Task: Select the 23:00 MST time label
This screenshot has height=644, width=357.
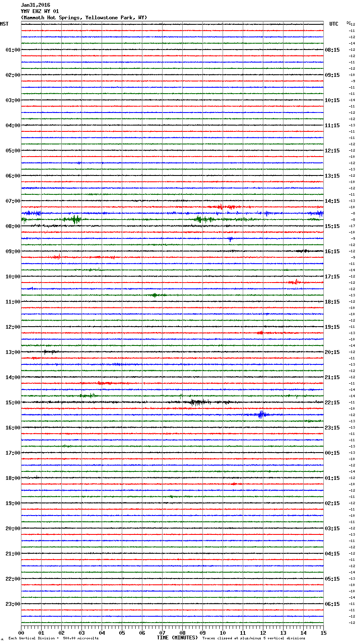Action: coord(13,604)
